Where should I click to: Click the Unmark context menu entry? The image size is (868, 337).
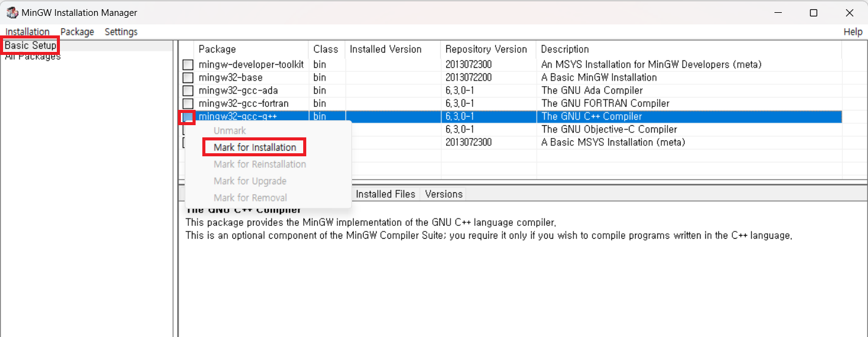click(x=230, y=131)
